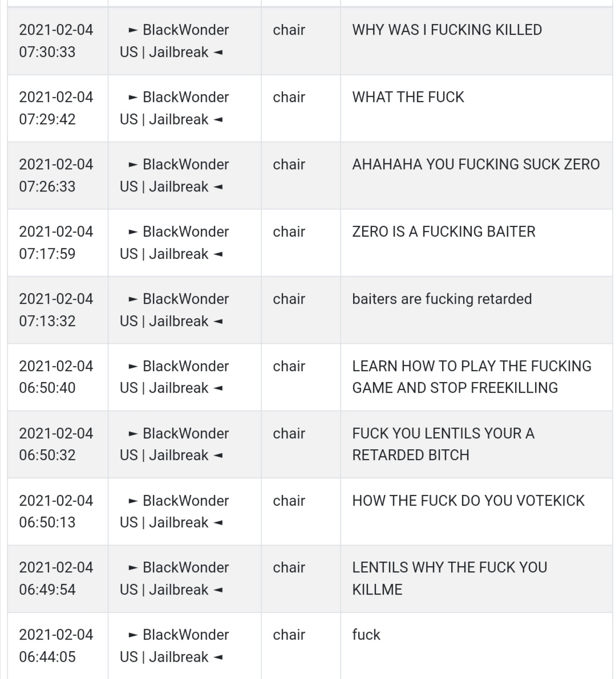Image resolution: width=616 pixels, height=679 pixels.
Task: Click the message "HOW THE FUCK DO YOU VOTEKICK"
Action: (468, 501)
